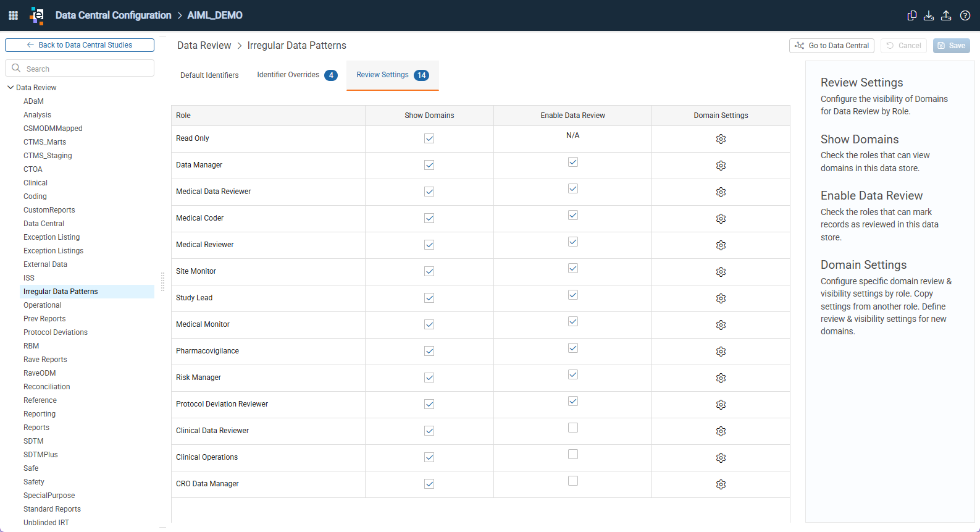Switch to Identifier Overrides tab
Image resolution: width=980 pixels, height=532 pixels.
[297, 75]
